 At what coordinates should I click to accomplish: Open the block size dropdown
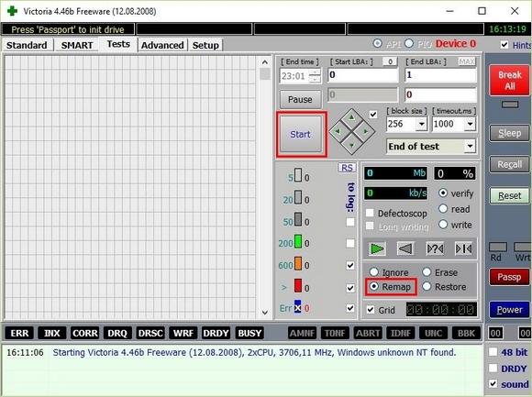click(x=421, y=124)
